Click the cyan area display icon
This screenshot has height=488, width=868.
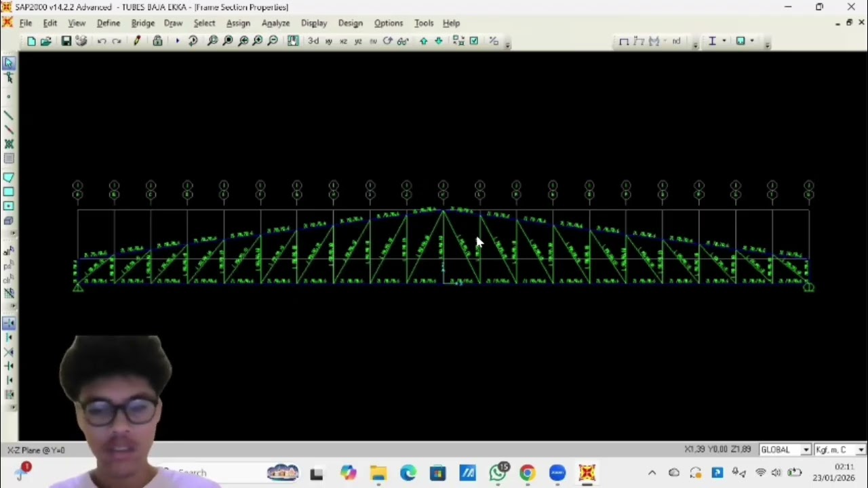pyautogui.click(x=741, y=41)
